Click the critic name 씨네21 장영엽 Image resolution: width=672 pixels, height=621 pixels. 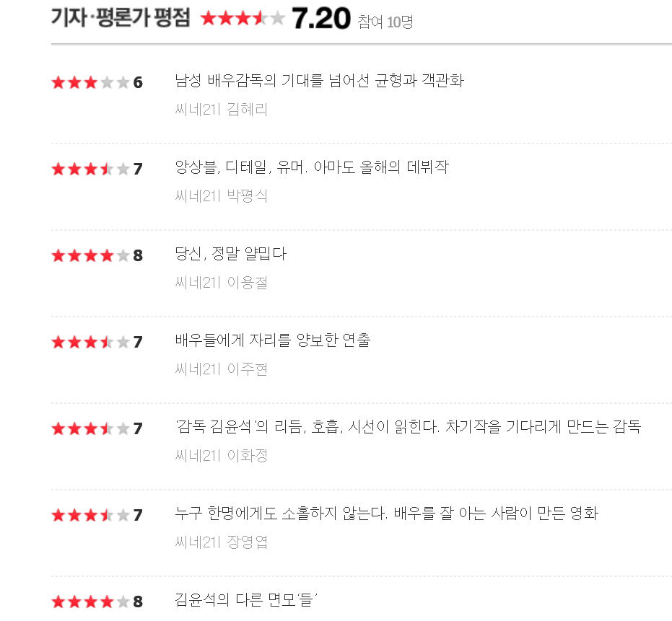click(x=221, y=542)
